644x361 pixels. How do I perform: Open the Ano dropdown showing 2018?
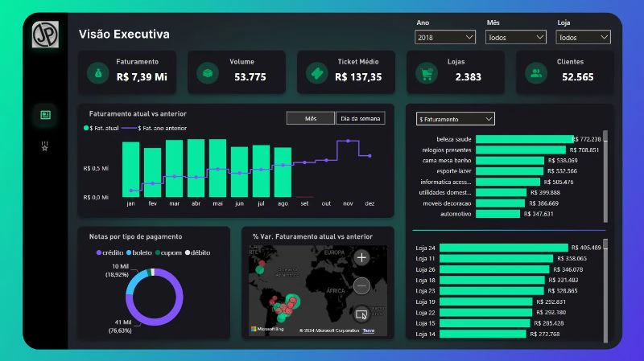445,37
